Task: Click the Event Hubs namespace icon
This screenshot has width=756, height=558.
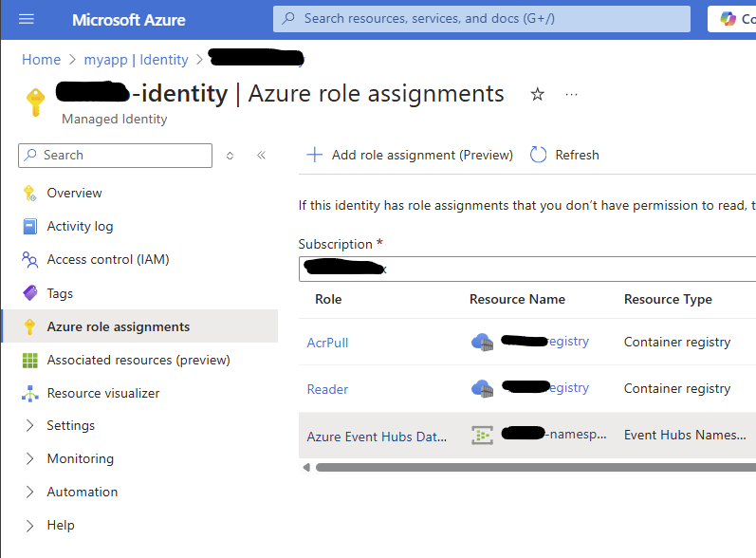Action: [482, 436]
